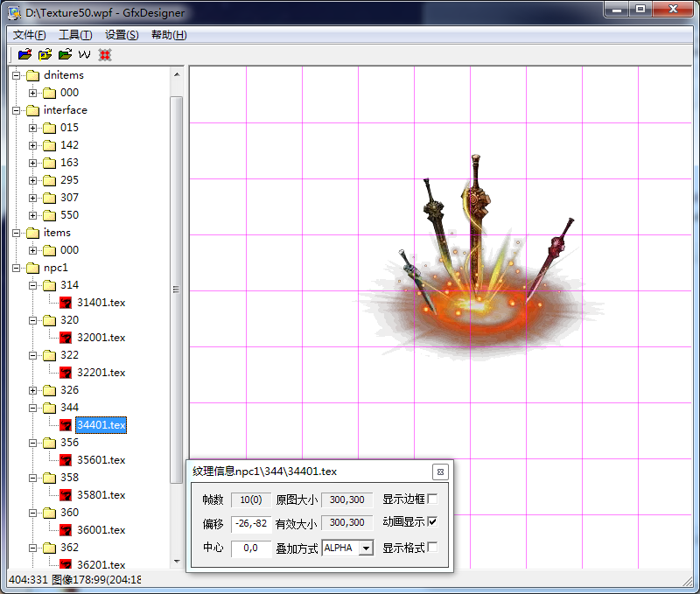Click the 偏移 offset field showing -26,-82
700x594 pixels.
point(251,523)
